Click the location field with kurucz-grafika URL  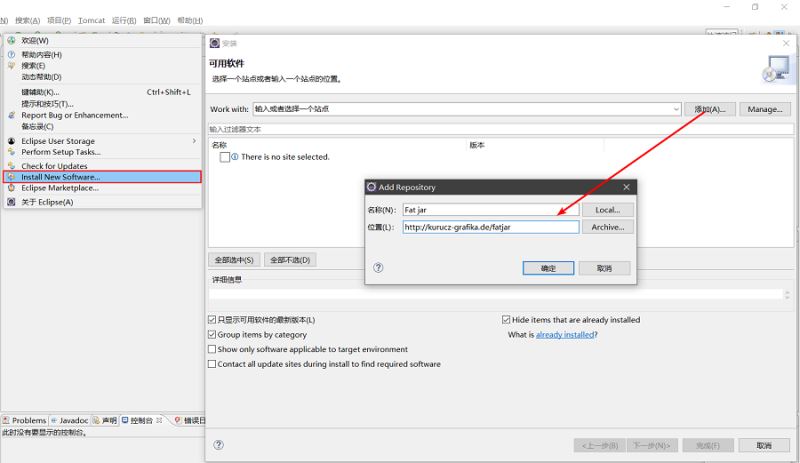(491, 227)
